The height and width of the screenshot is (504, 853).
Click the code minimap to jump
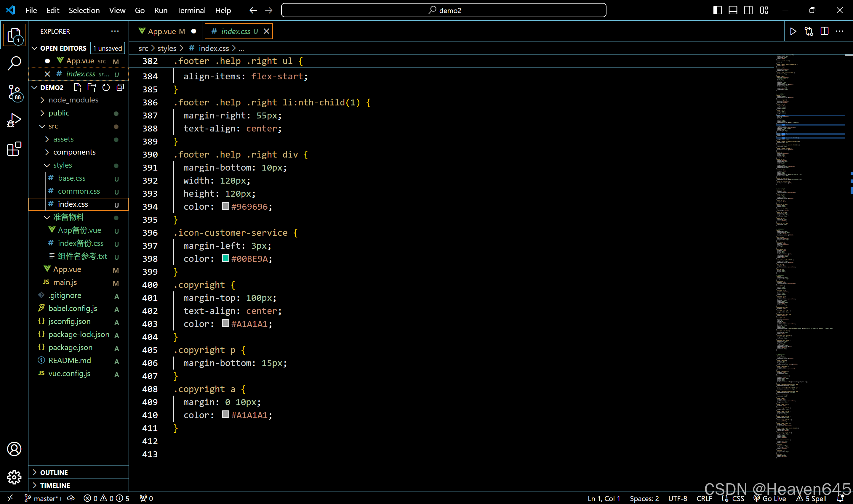pos(810,256)
